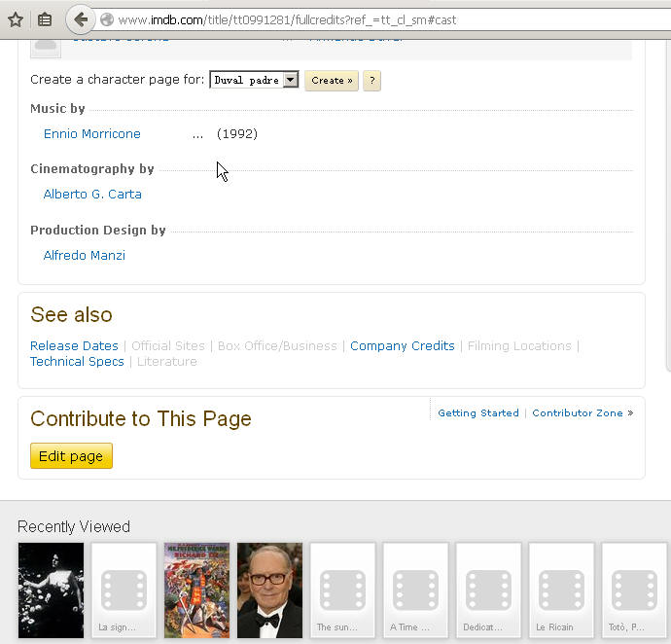
Task: Click the Music by section heading
Action: [x=57, y=109]
